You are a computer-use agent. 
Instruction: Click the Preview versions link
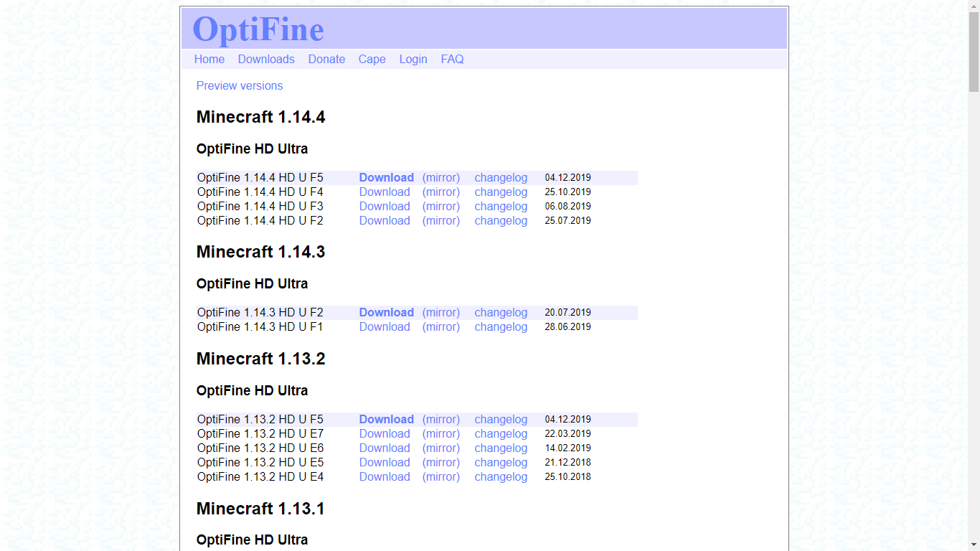point(240,86)
